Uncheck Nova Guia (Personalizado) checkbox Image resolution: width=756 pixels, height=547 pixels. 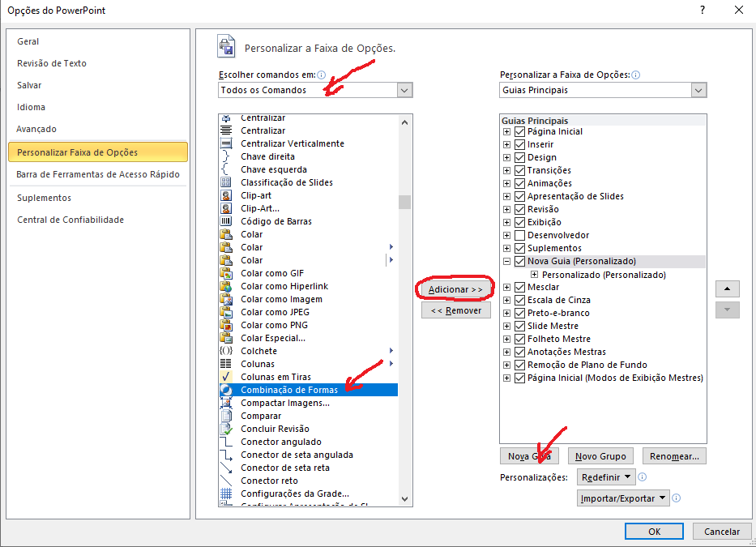click(519, 261)
